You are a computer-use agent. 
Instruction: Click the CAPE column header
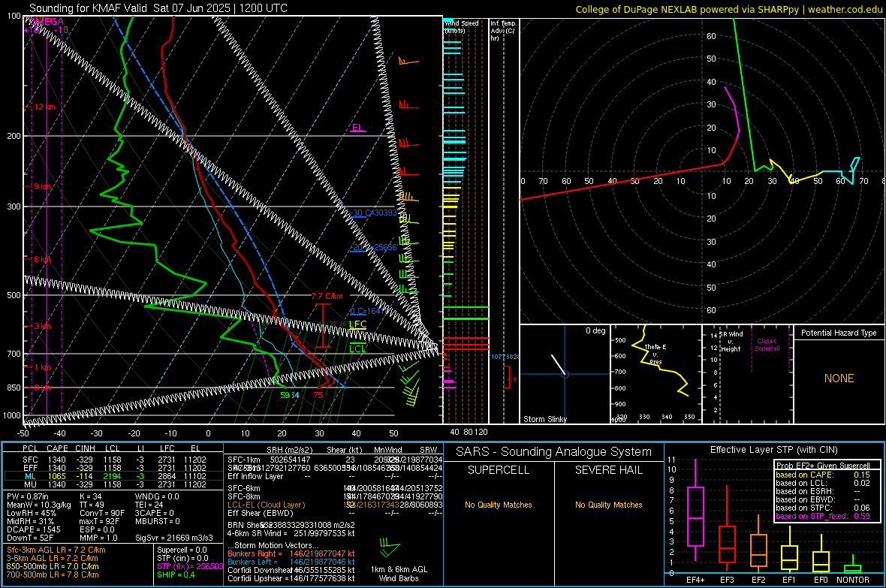(x=57, y=448)
